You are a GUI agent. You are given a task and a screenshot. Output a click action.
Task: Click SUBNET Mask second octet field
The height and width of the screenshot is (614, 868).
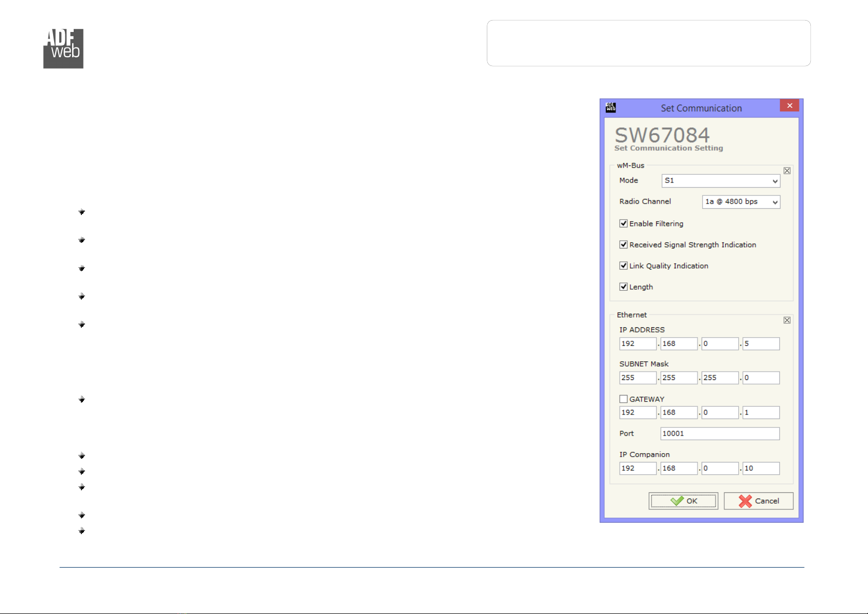pyautogui.click(x=679, y=378)
